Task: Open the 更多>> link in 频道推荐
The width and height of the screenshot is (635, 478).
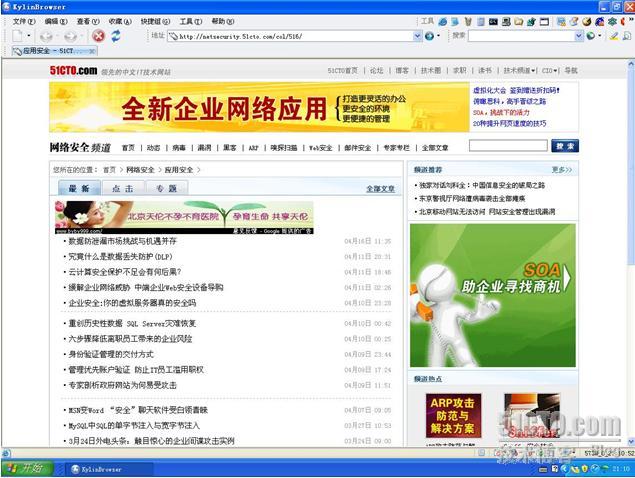Action: 562,170
